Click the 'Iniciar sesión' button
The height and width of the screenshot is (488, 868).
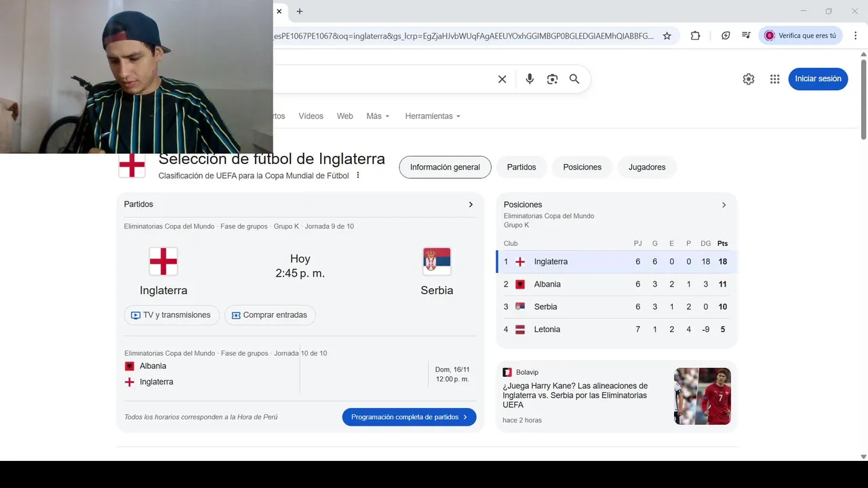818,79
